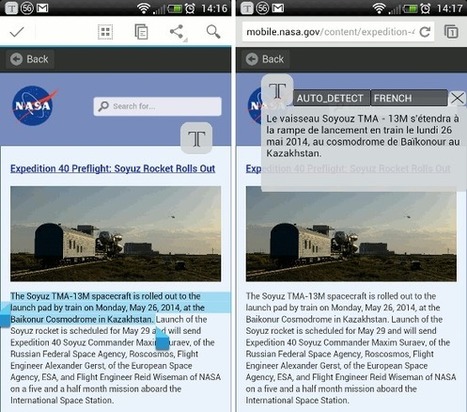Tap the share icon in selection toolbar
This screenshot has height=412, width=467.
[177, 32]
